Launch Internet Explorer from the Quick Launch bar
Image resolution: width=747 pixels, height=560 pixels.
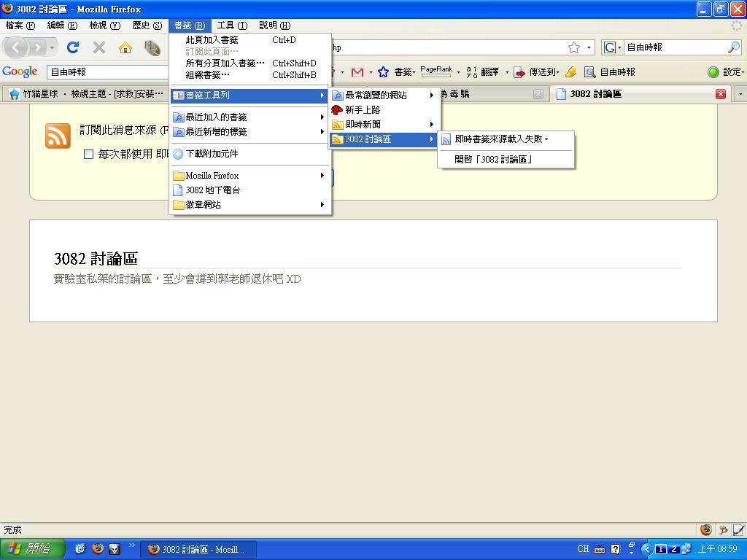tap(80, 548)
